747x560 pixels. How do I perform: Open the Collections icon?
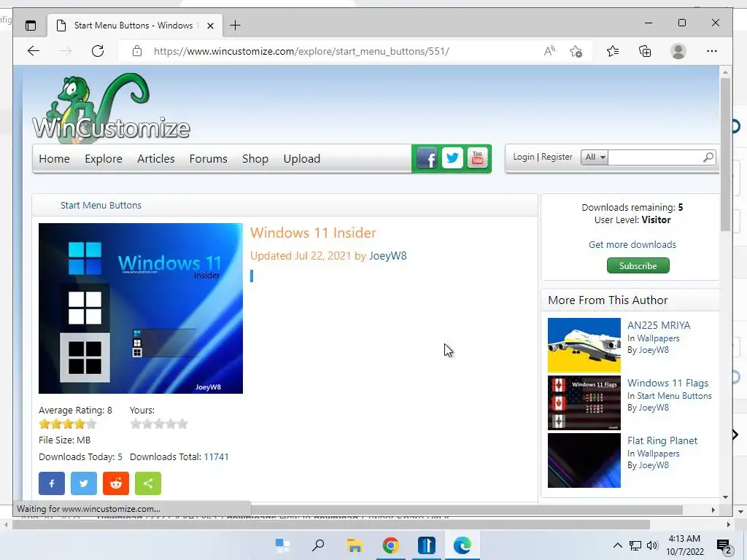pos(645,51)
